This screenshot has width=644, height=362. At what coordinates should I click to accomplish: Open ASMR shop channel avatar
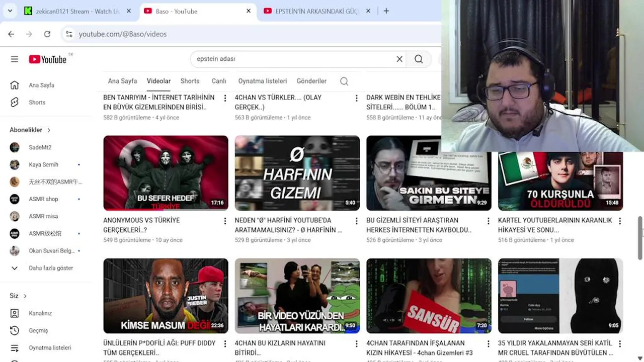15,199
